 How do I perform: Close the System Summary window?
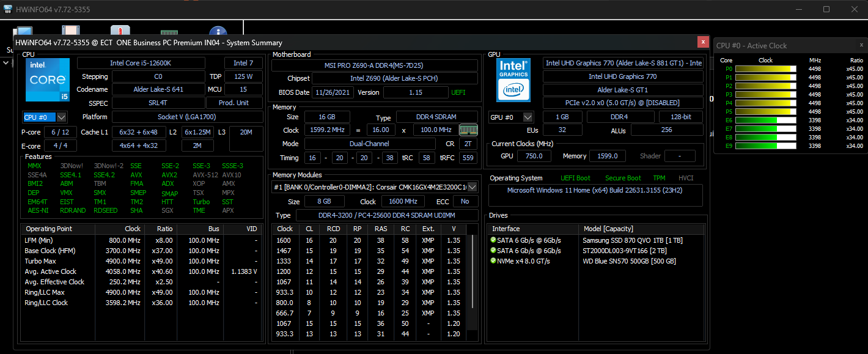[703, 42]
